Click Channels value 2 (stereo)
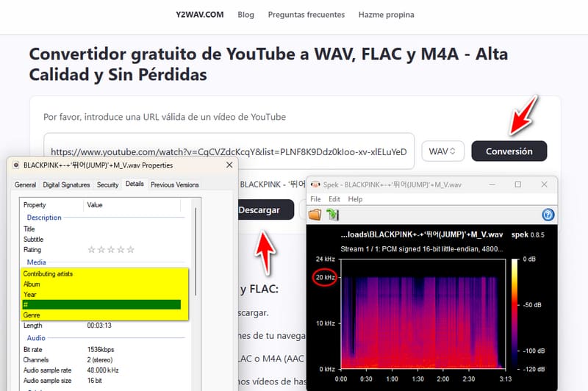 point(100,360)
